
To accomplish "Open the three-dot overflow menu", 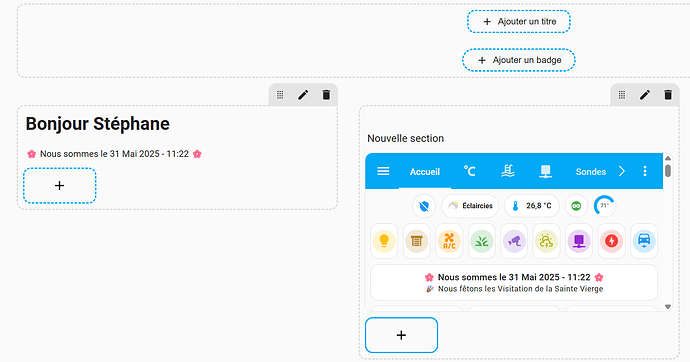I will (645, 171).
